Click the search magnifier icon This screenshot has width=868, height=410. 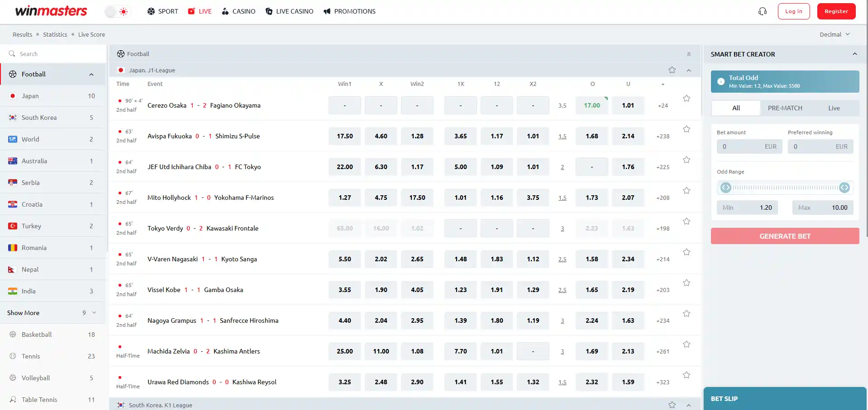(12, 54)
